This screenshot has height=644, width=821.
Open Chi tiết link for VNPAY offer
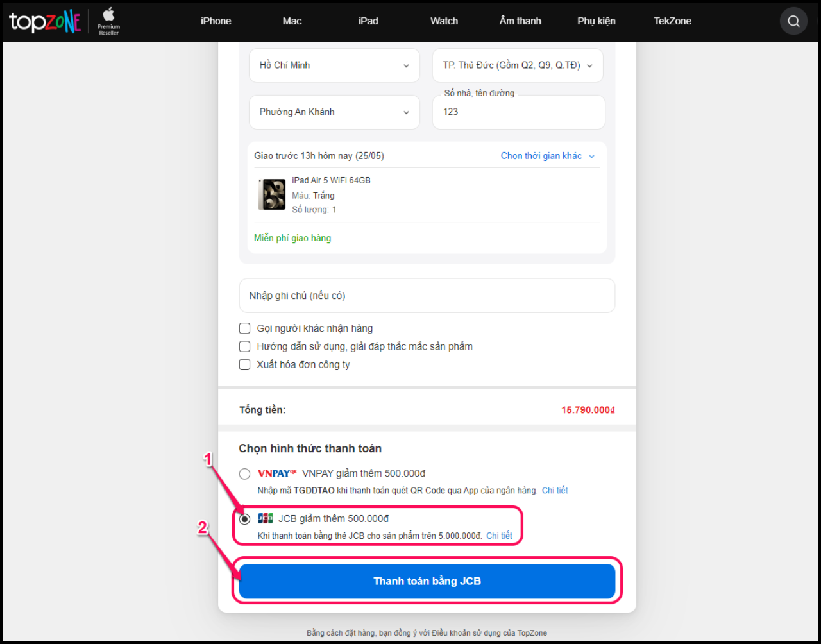(555, 491)
